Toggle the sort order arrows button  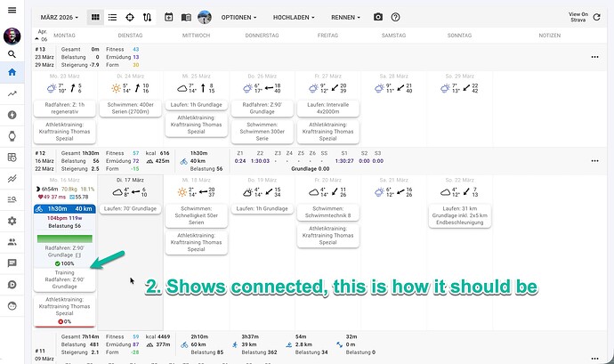pos(146,17)
